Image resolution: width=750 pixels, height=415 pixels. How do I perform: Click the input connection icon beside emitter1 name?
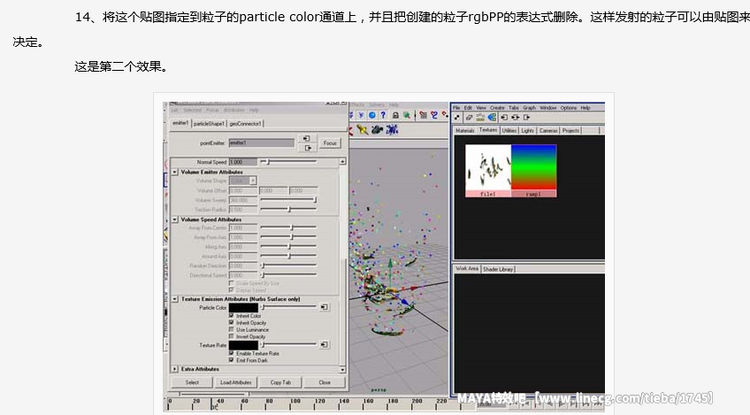click(306, 139)
